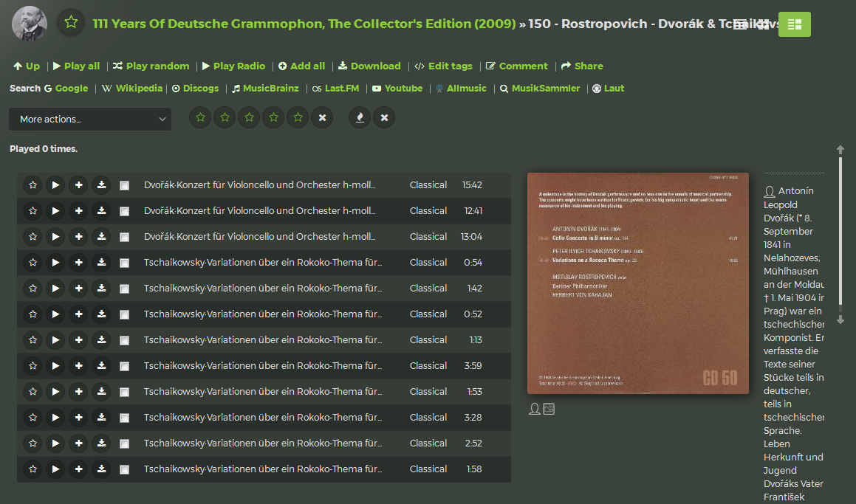The image size is (856, 504).
Task: Tick the checkbox for the 15:42 track
Action: pos(124,186)
